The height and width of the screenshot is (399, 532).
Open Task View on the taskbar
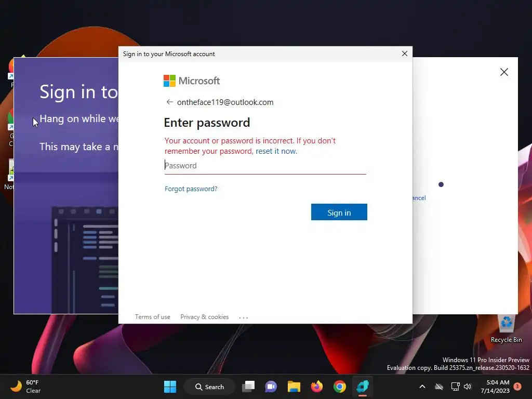click(x=248, y=387)
